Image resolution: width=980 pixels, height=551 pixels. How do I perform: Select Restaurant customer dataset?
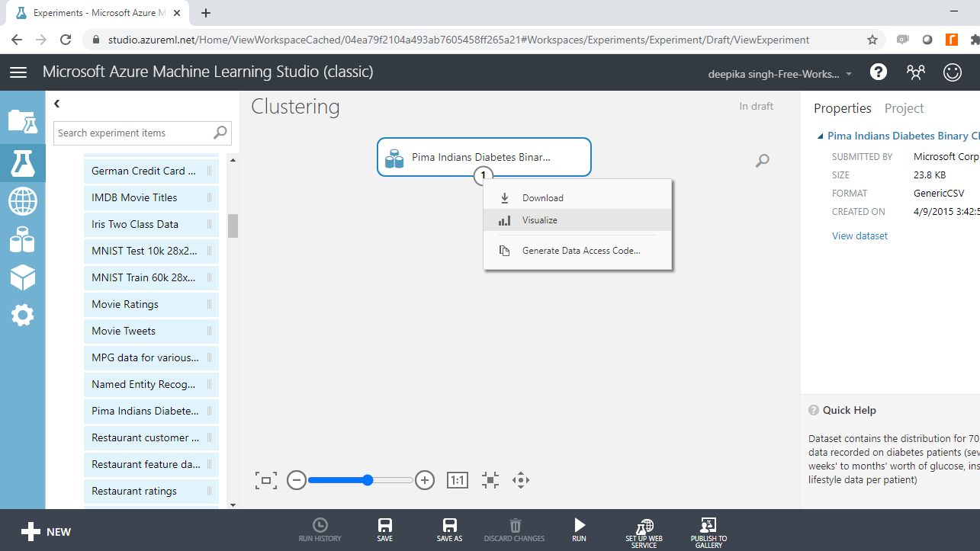pyautogui.click(x=151, y=437)
